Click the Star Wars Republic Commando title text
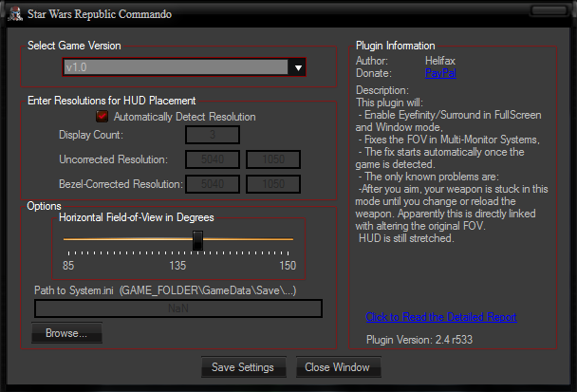 click(x=100, y=14)
